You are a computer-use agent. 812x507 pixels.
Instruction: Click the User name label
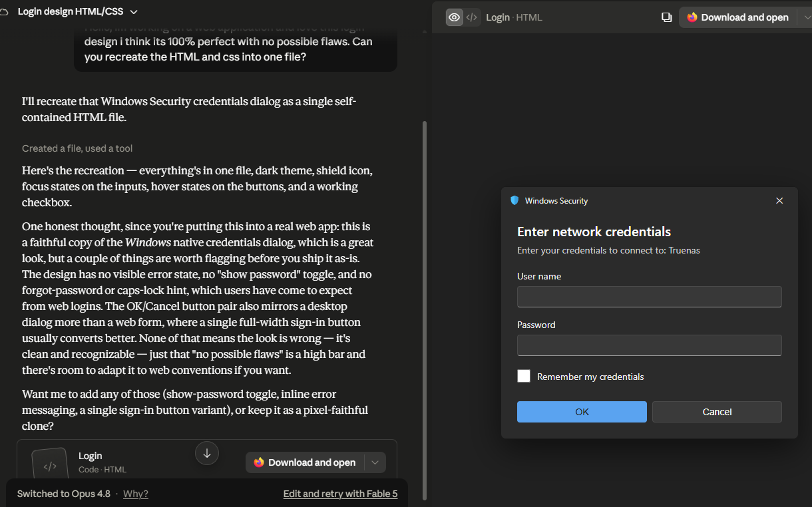[539, 276]
